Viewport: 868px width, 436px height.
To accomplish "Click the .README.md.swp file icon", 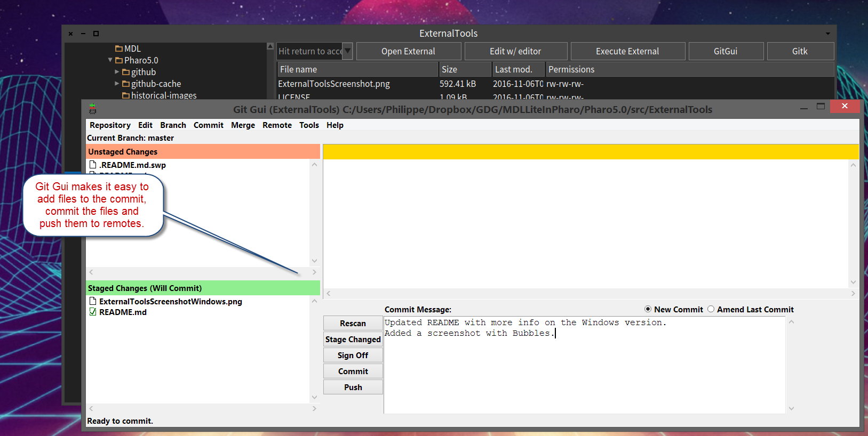I will pyautogui.click(x=93, y=165).
